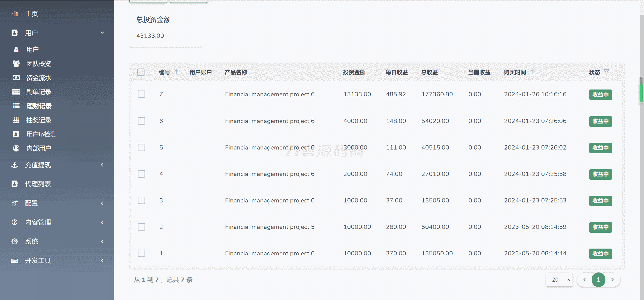Open the 理财记录 menu item
The image size is (644, 300).
(x=39, y=106)
